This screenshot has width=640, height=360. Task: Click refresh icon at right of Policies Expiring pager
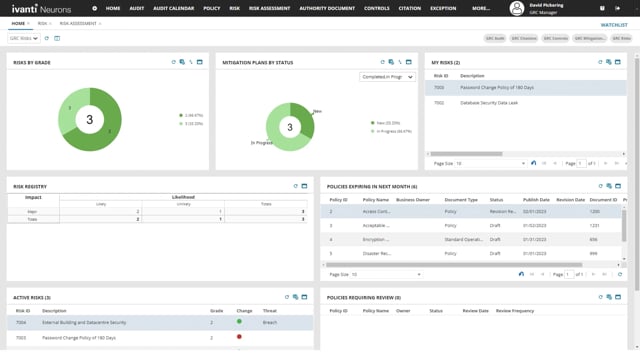[x=620, y=274]
